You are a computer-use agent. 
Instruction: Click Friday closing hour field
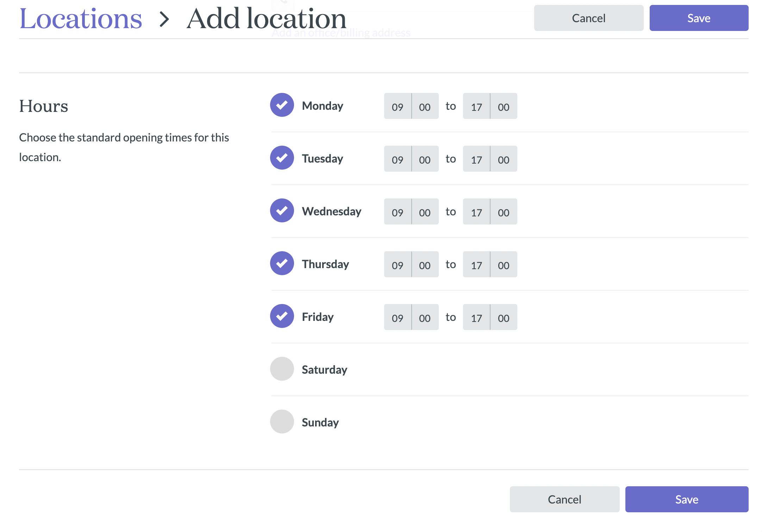point(476,317)
